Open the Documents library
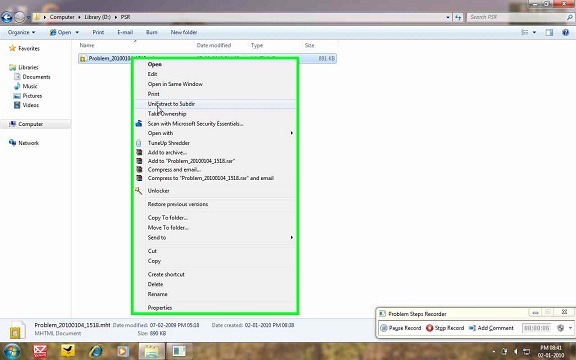576x360 pixels. 32,77
